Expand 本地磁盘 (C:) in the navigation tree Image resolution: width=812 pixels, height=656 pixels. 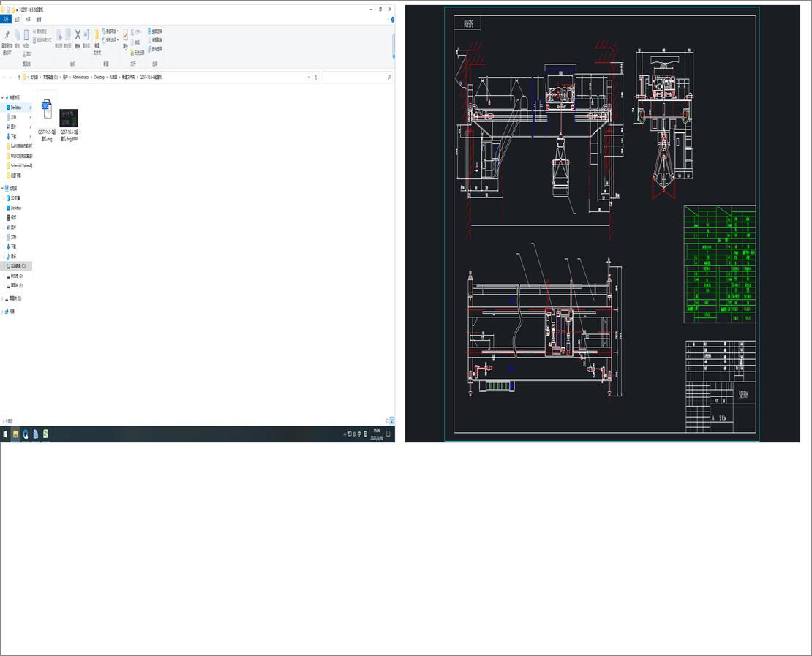(x=4, y=266)
